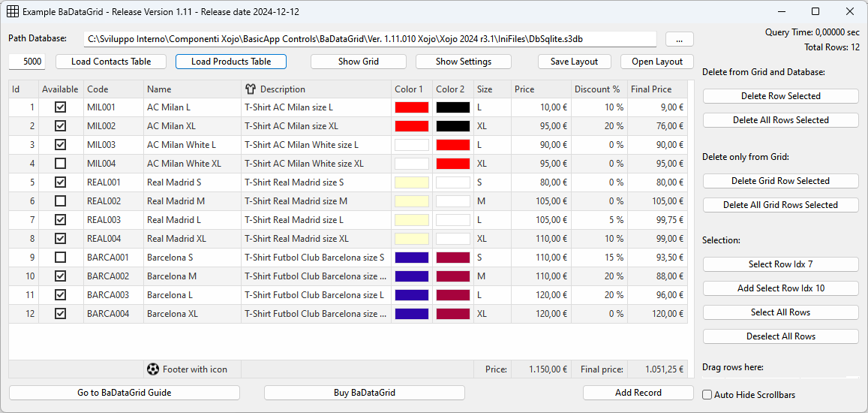Click the Discount % column header

tap(598, 89)
